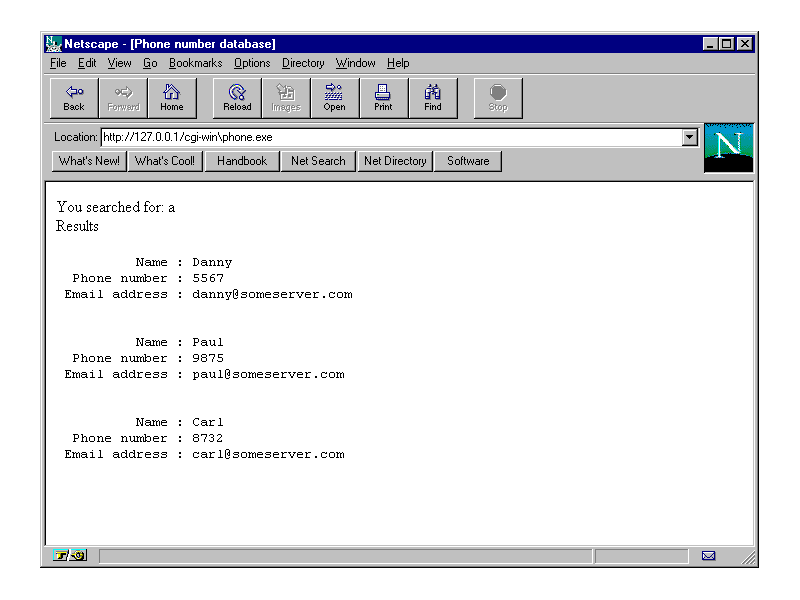Print the page using toolbar icon
This screenshot has width=800, height=600.
(x=383, y=98)
